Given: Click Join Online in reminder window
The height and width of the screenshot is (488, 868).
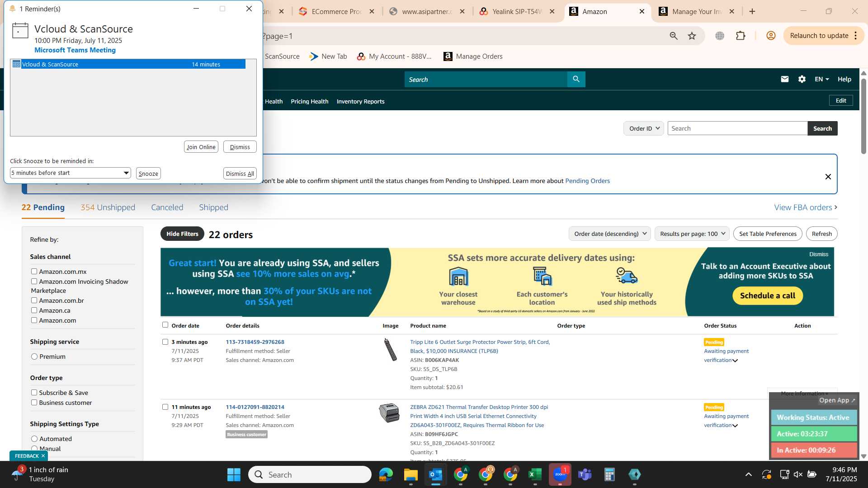Looking at the screenshot, I should click(x=201, y=147).
